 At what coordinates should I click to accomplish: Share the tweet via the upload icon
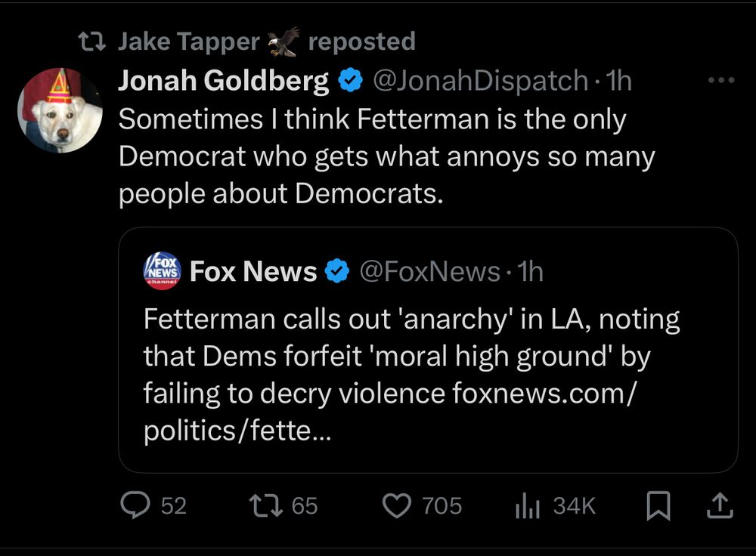(x=719, y=506)
